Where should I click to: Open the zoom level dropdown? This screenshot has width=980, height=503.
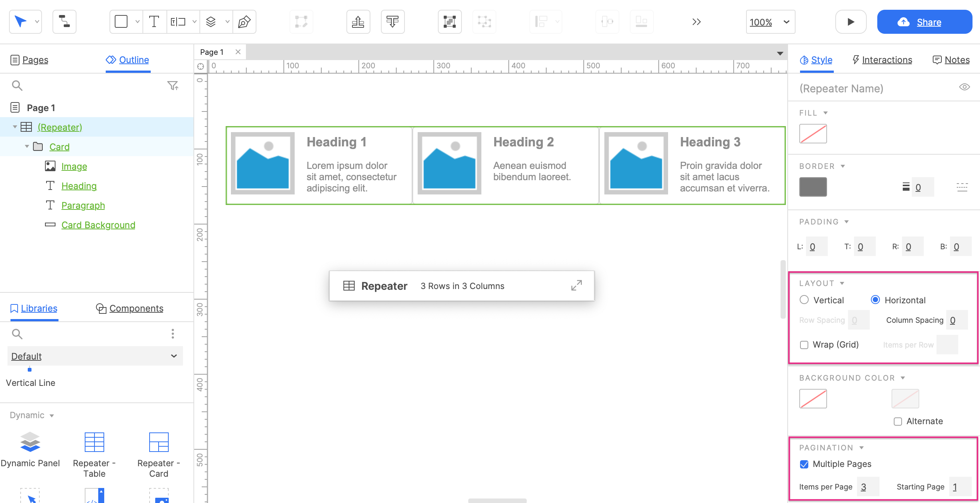coord(786,22)
